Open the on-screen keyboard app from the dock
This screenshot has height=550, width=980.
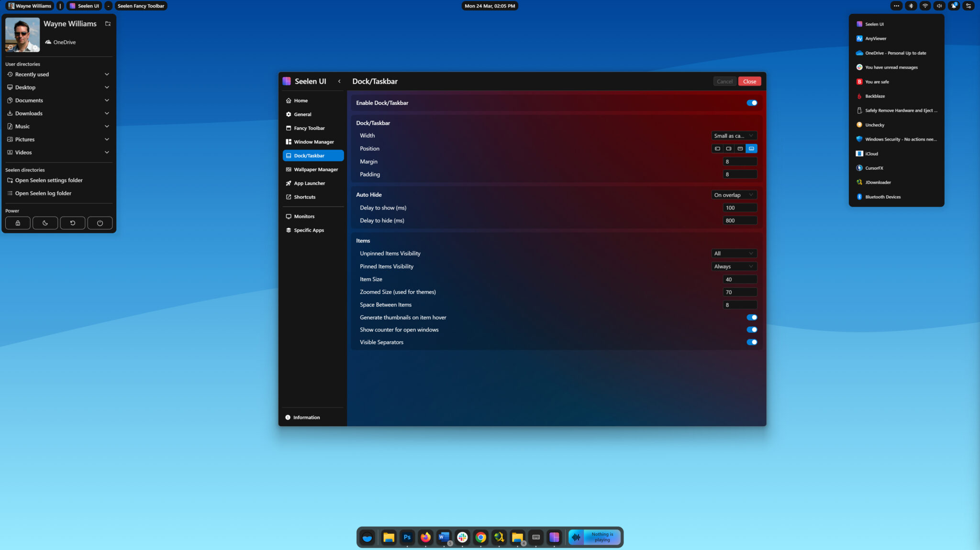pyautogui.click(x=536, y=537)
